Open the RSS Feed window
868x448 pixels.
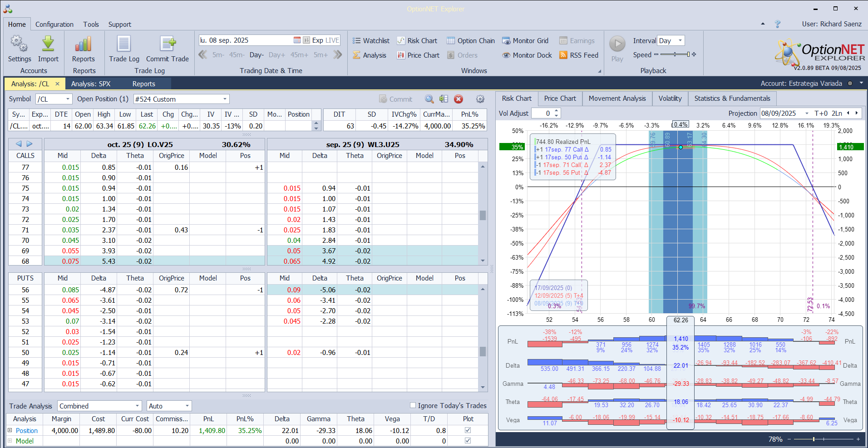click(x=579, y=55)
